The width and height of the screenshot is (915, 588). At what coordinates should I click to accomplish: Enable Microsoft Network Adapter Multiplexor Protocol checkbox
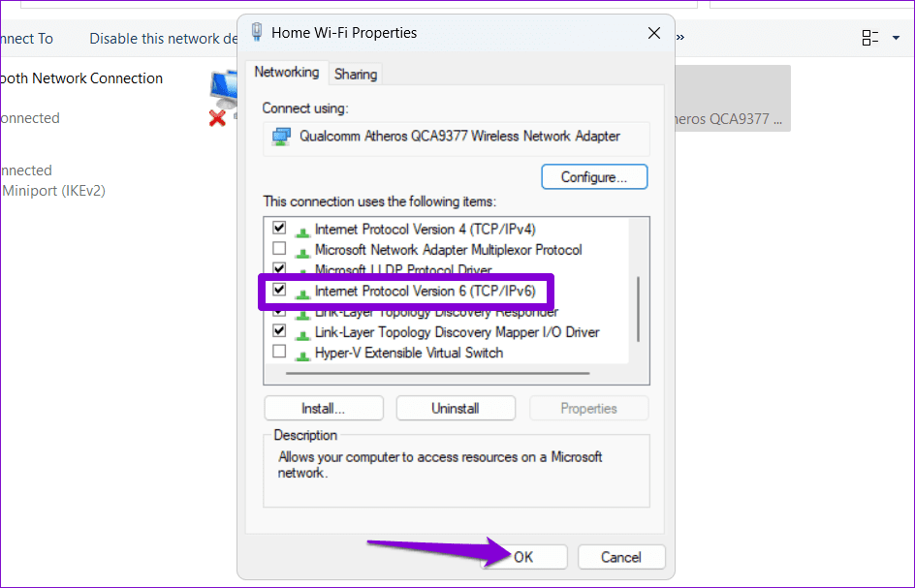point(279,249)
